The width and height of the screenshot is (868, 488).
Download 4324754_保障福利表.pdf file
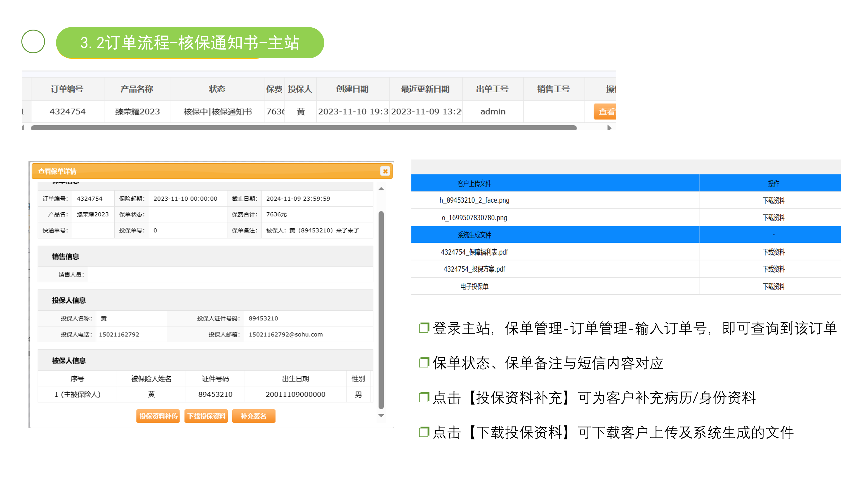point(773,252)
